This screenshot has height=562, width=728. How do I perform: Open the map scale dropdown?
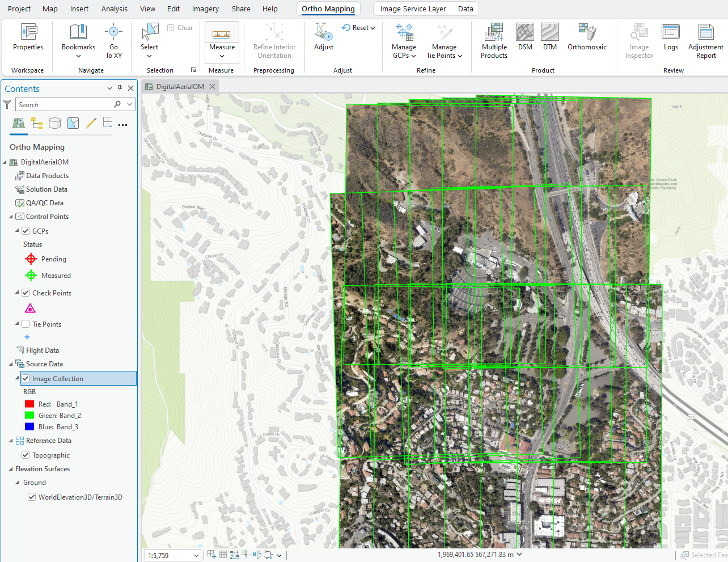(197, 555)
